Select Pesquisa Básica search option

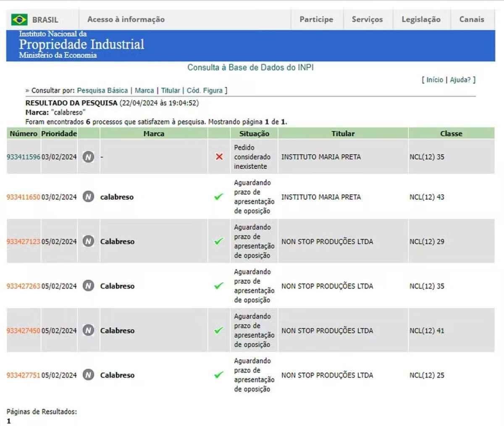pyautogui.click(x=102, y=90)
